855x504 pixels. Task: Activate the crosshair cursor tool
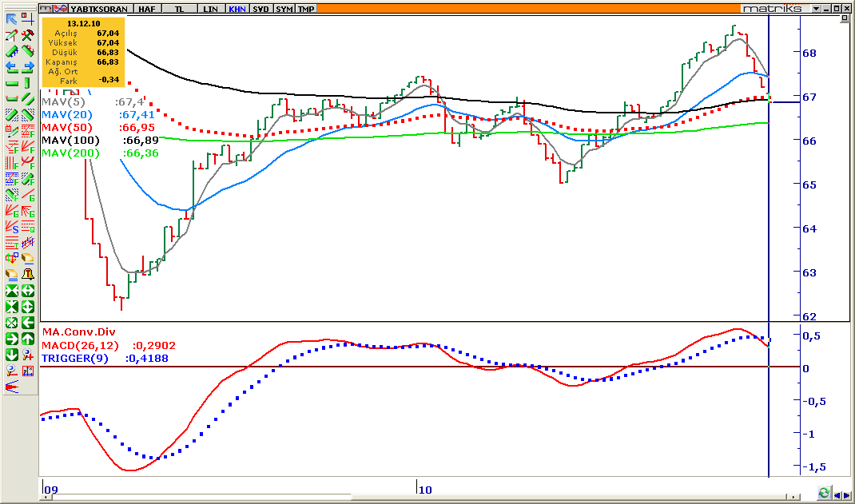point(27,19)
